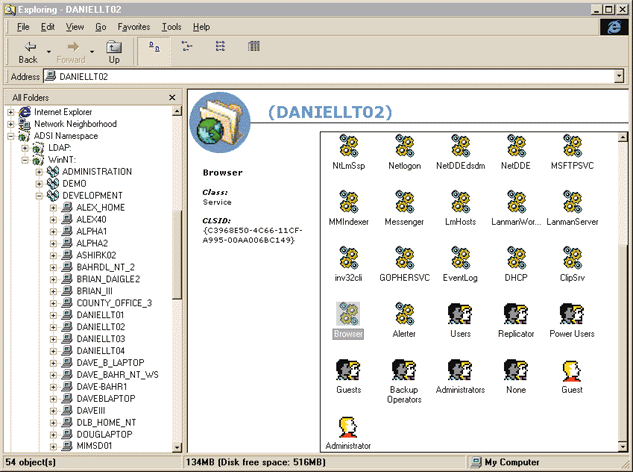Select the highlighted Browser service icon
The image size is (633, 472).
[348, 314]
